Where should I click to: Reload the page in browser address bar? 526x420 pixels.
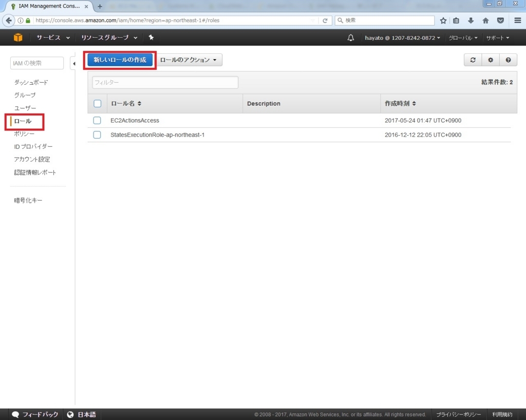pos(325,21)
